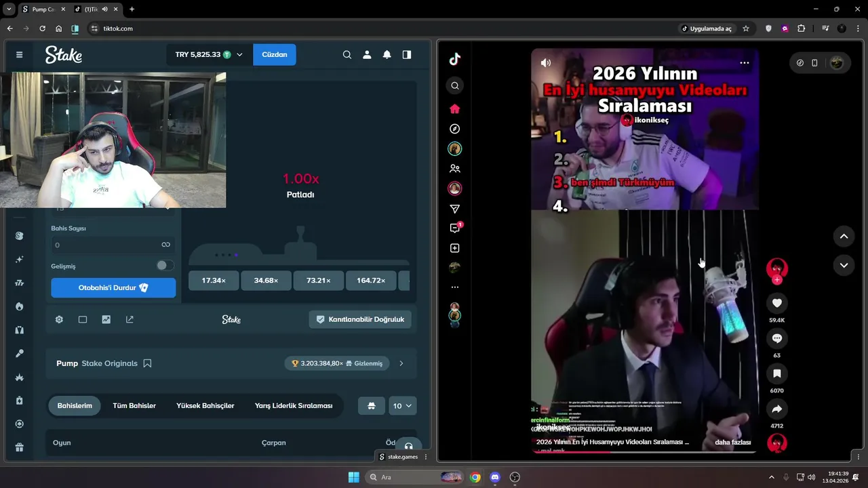868x488 pixels.
Task: Open TikTok video comments bubble
Action: tap(777, 338)
